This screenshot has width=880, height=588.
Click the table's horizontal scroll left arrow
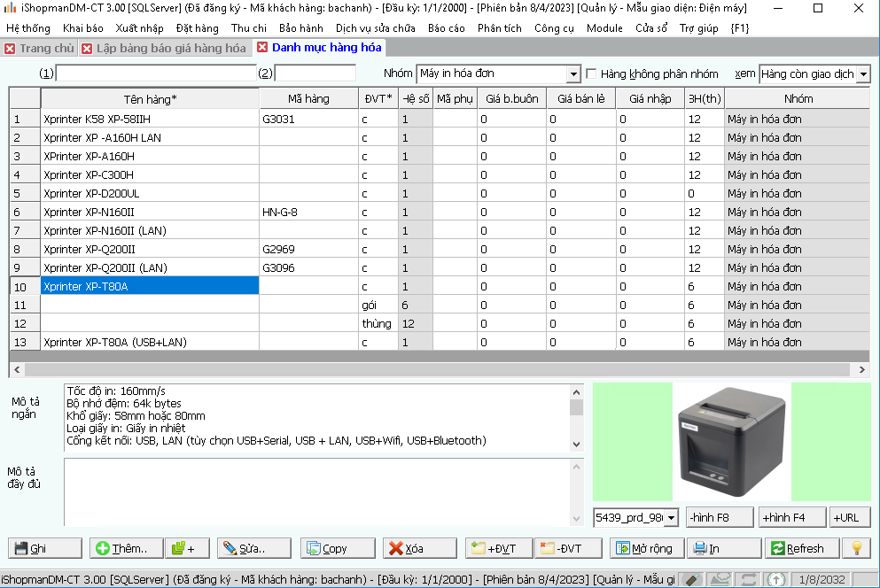pyautogui.click(x=17, y=369)
